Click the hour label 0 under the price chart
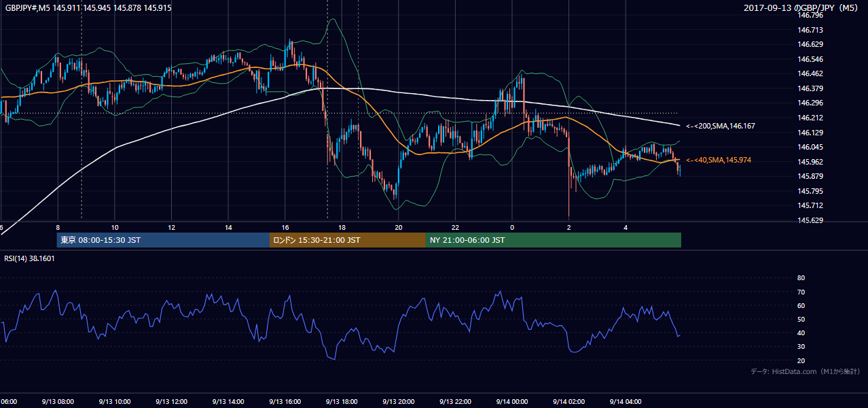 click(512, 227)
